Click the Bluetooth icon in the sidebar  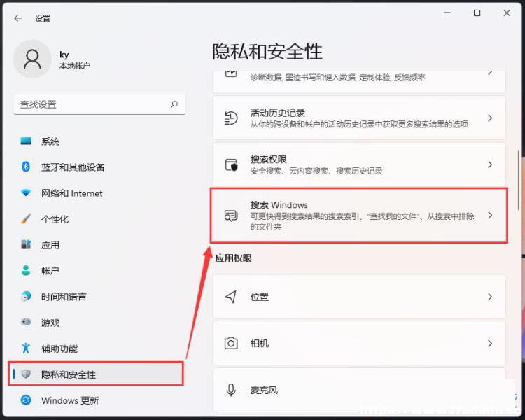click(x=26, y=167)
